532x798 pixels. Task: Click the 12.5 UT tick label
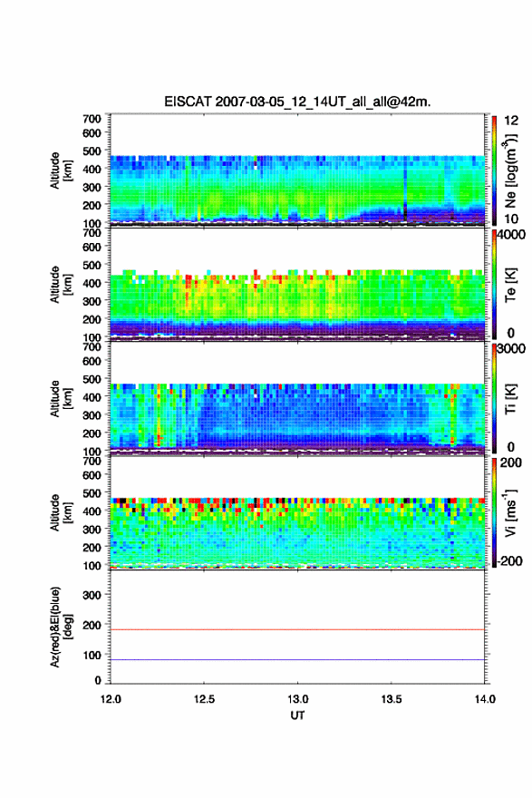[x=204, y=699]
